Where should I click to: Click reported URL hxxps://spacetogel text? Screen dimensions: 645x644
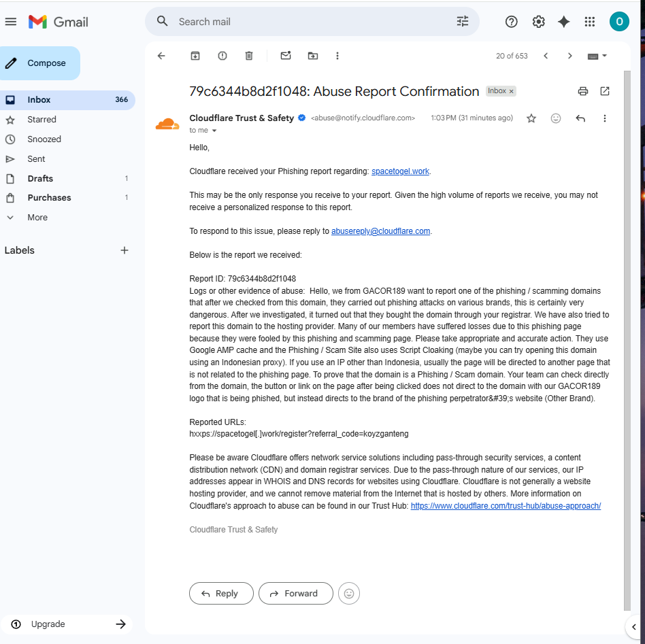click(299, 434)
